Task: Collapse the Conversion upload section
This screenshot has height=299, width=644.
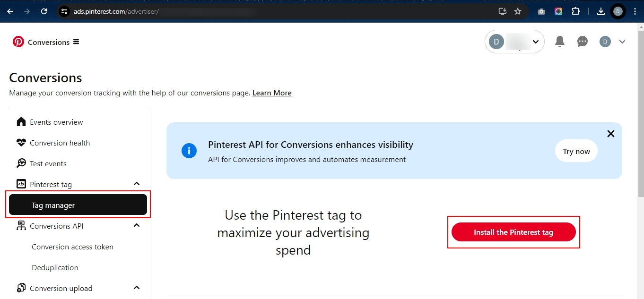Action: click(x=137, y=288)
